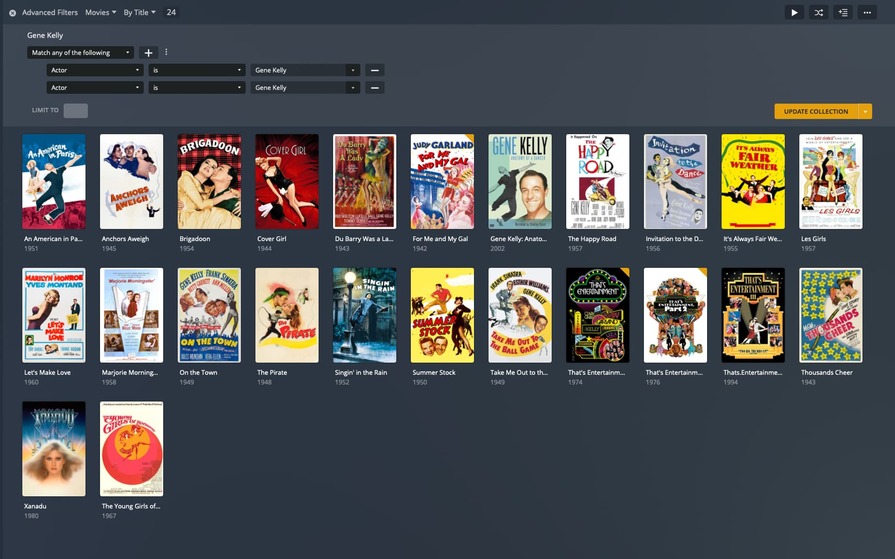Image resolution: width=895 pixels, height=559 pixels.
Task: Open the Match any of the following dropdown
Action: (x=80, y=53)
